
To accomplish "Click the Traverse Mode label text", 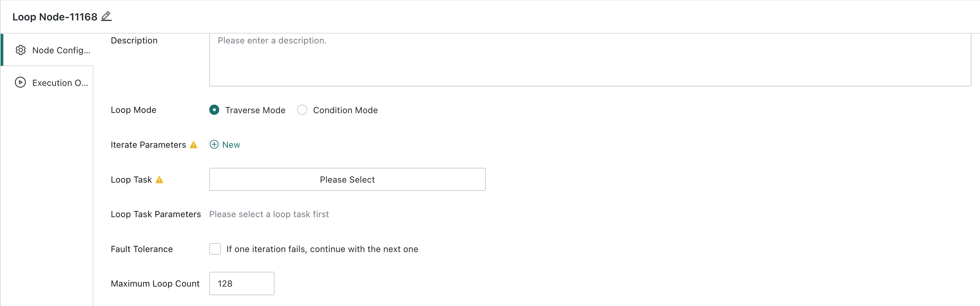I will (x=255, y=110).
